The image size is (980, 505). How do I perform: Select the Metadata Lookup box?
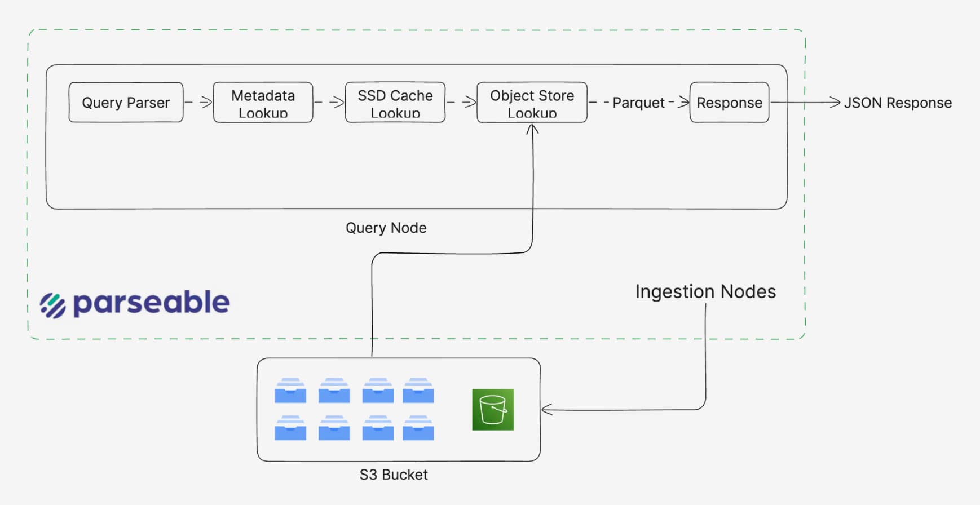click(x=263, y=103)
